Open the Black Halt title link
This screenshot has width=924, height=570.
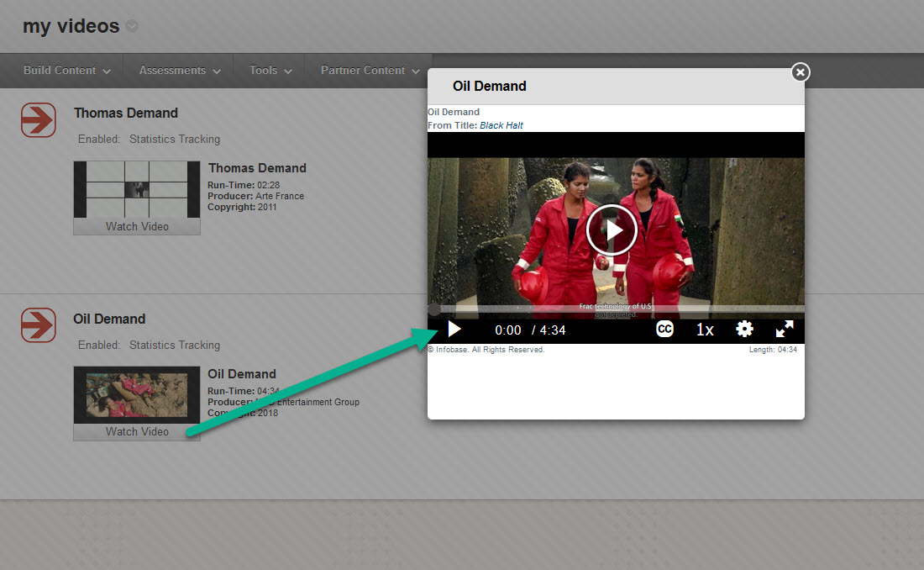pos(501,125)
